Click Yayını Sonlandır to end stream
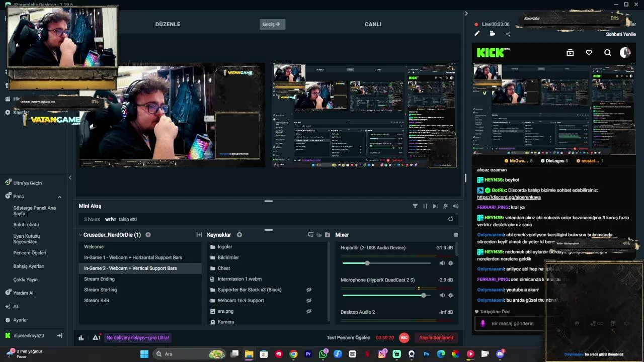Screen dimensions: 644x362 click(437, 338)
